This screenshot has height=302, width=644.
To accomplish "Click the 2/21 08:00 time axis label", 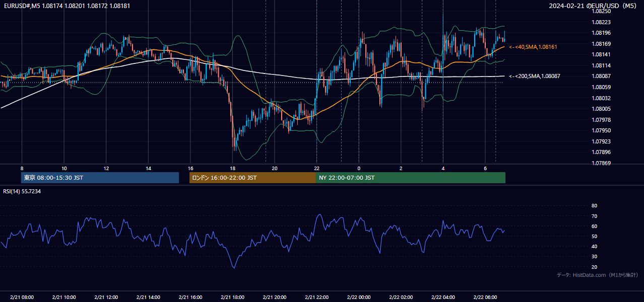I will (x=22, y=297).
